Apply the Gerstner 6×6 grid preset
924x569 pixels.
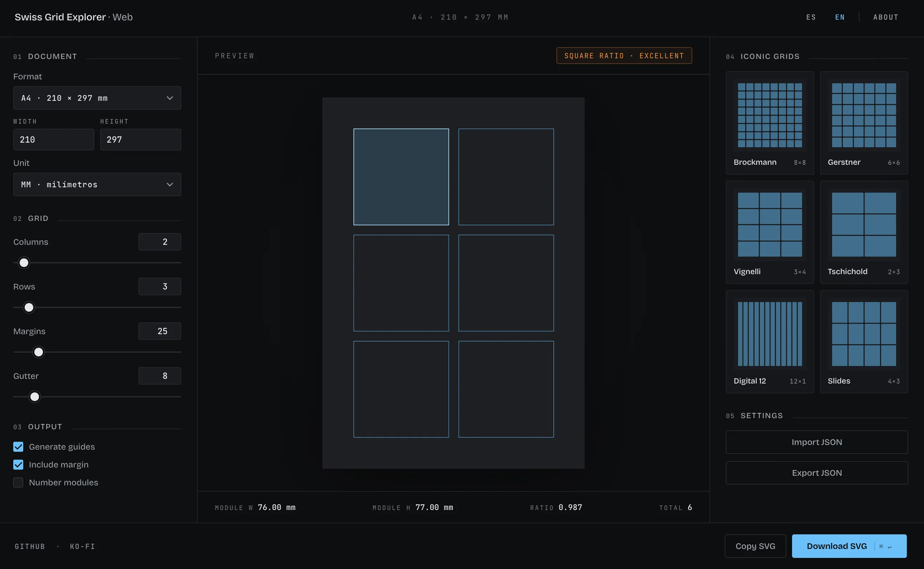pyautogui.click(x=864, y=123)
